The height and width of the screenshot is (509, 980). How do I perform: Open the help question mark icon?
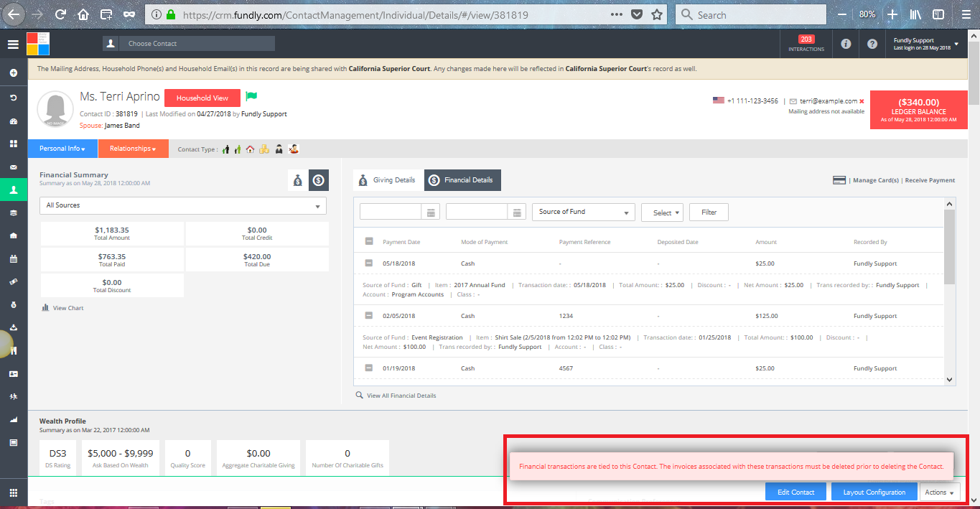coord(872,44)
